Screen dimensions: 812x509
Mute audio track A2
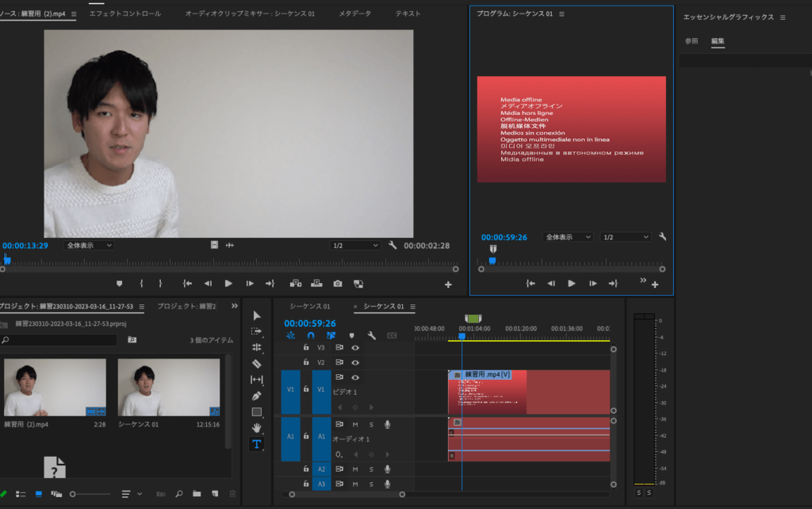(354, 469)
